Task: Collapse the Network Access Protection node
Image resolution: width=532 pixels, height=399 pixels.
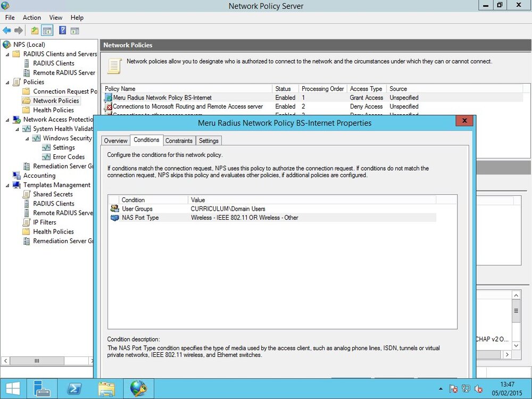Action: coord(7,120)
